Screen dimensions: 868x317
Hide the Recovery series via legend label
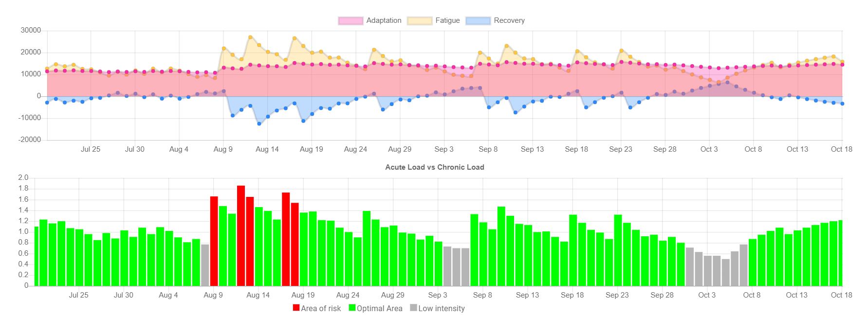pyautogui.click(x=509, y=20)
